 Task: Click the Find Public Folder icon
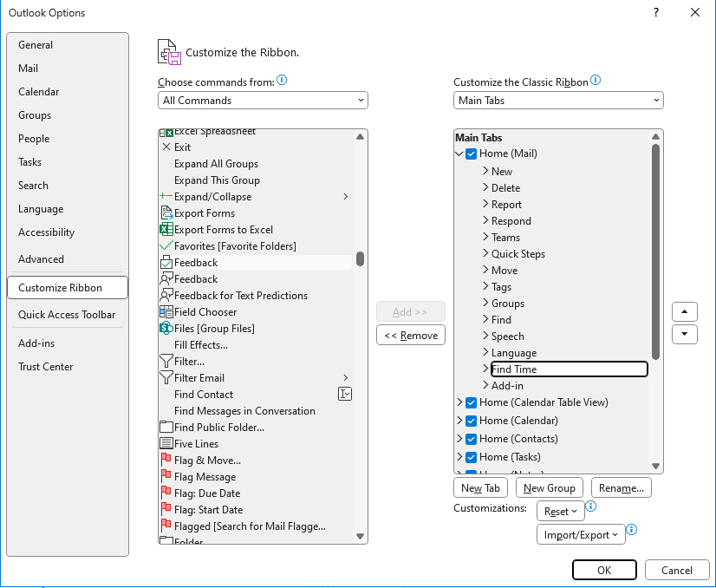(166, 427)
